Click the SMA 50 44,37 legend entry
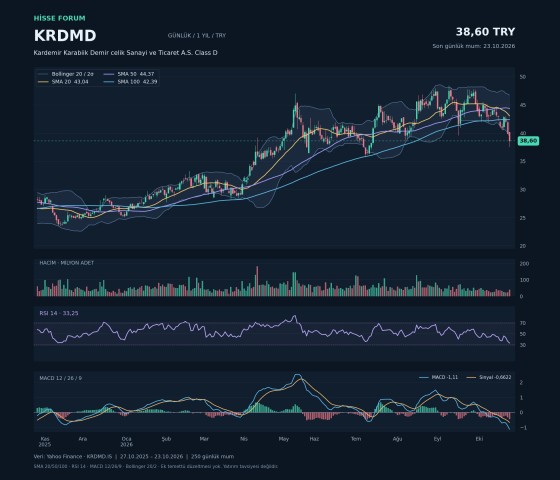560x480 pixels. (129, 74)
